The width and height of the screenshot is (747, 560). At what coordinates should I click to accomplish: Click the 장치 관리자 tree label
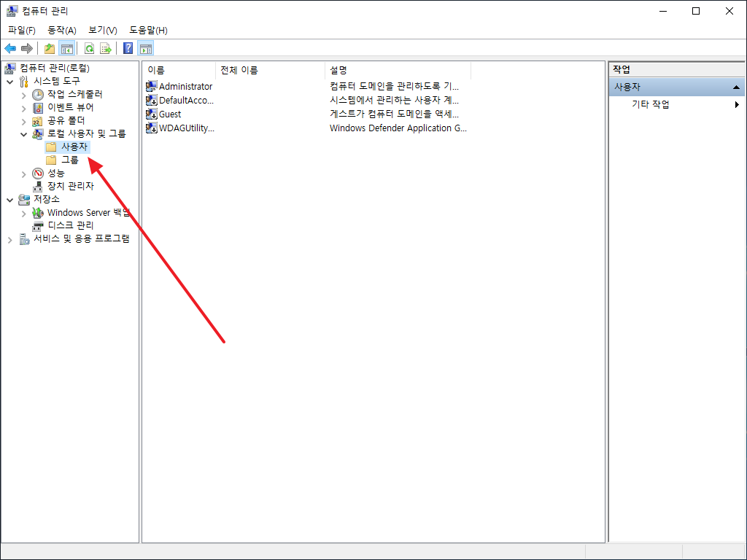pyautogui.click(x=71, y=186)
